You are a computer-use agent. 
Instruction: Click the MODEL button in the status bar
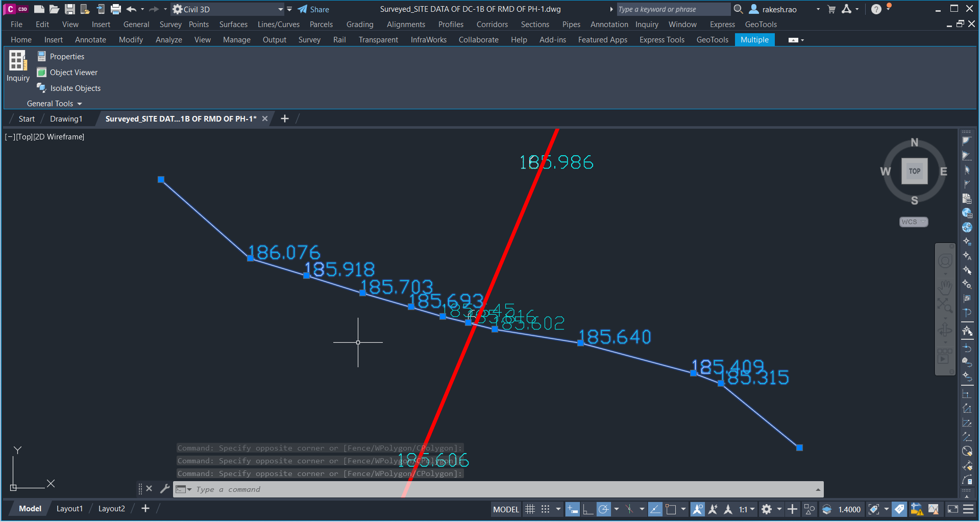tap(505, 509)
